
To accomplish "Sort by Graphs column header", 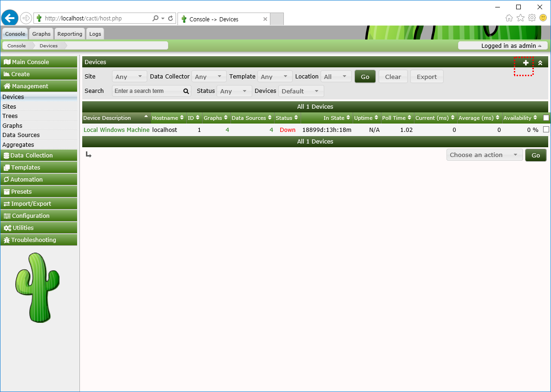I will coord(216,118).
